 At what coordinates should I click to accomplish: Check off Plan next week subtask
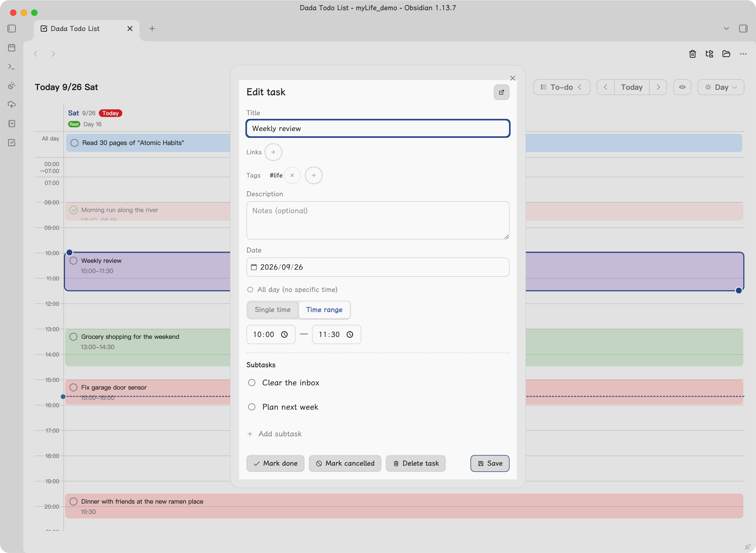tap(252, 407)
